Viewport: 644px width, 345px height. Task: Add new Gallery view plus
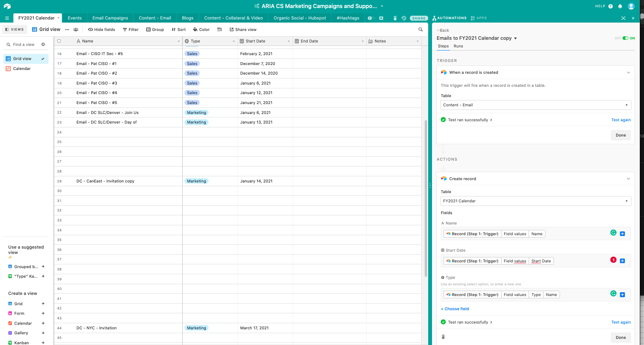click(43, 333)
